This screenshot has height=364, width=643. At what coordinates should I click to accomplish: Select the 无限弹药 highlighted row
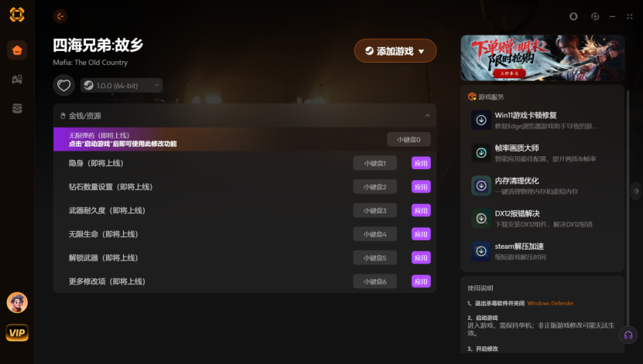coord(245,139)
